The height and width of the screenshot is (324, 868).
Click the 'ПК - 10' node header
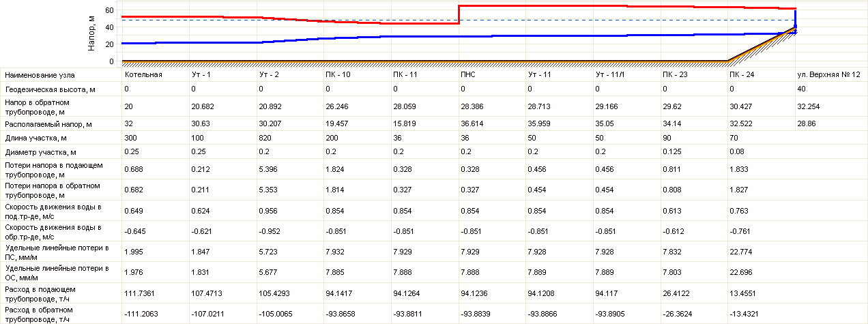pyautogui.click(x=338, y=74)
